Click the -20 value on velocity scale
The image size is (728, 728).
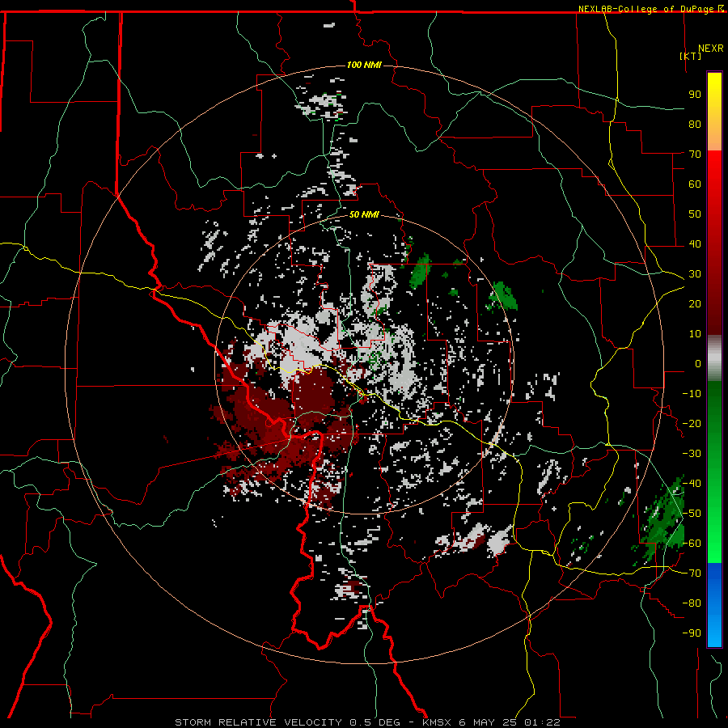click(x=692, y=424)
